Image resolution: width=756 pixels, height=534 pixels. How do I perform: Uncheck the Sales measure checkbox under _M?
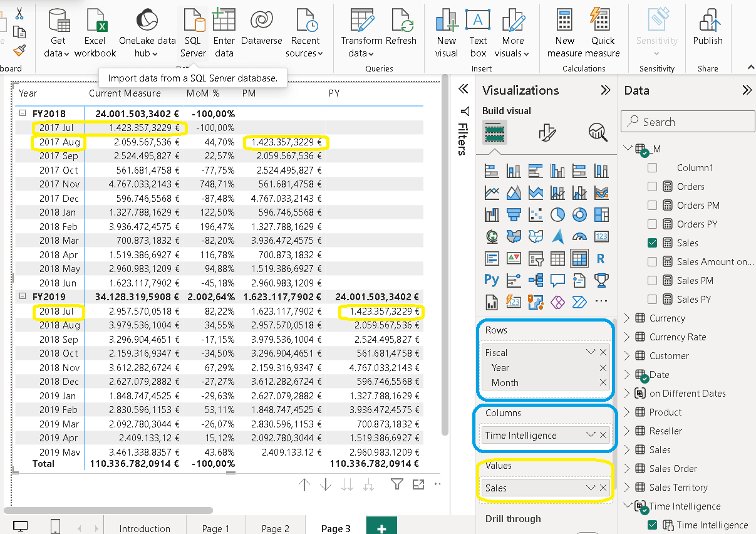(653, 243)
